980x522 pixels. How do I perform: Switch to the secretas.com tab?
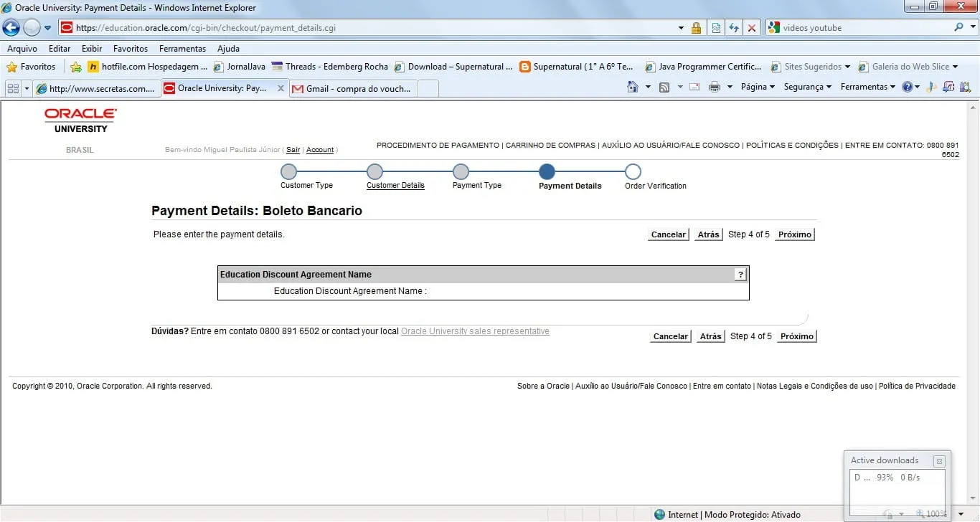click(x=97, y=88)
